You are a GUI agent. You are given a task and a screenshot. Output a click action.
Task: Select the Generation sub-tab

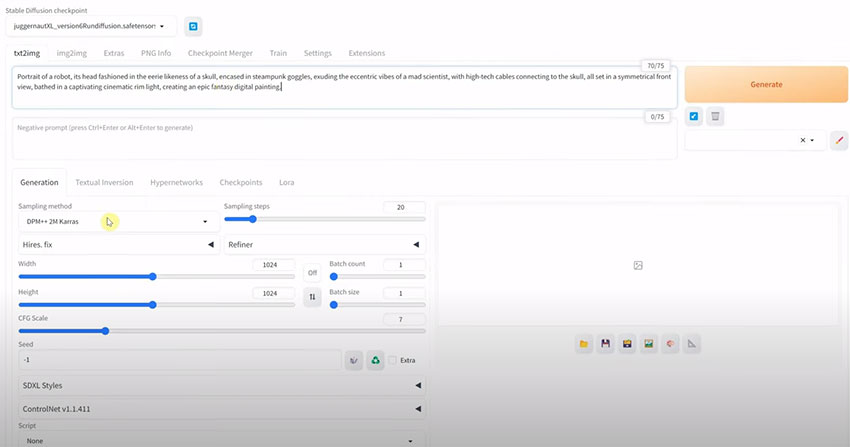[39, 183]
